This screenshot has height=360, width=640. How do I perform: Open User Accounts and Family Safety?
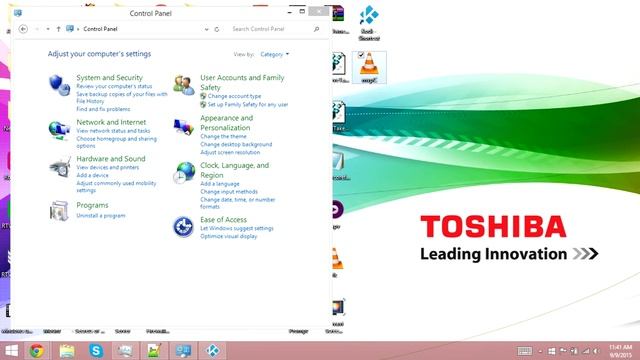tap(242, 82)
